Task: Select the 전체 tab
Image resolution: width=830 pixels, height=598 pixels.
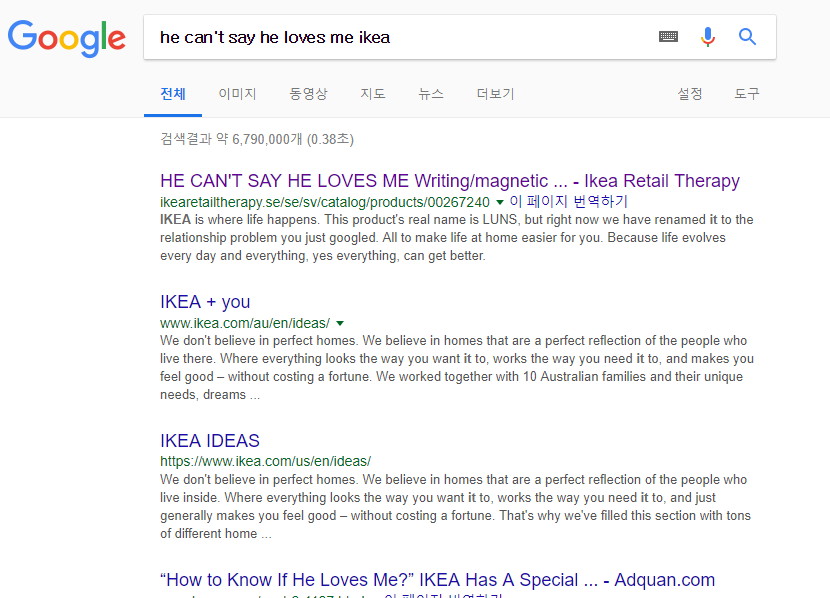Action: pos(173,94)
